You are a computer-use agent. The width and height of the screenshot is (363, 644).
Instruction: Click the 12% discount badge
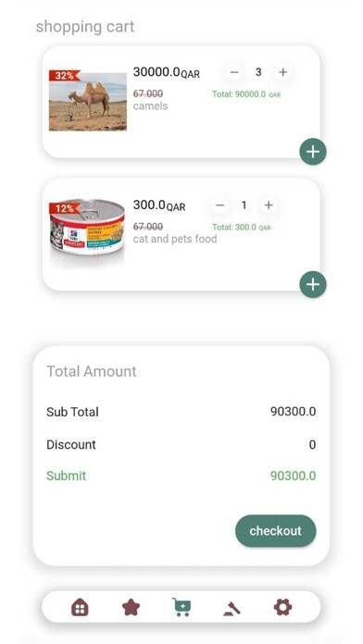[x=65, y=208]
